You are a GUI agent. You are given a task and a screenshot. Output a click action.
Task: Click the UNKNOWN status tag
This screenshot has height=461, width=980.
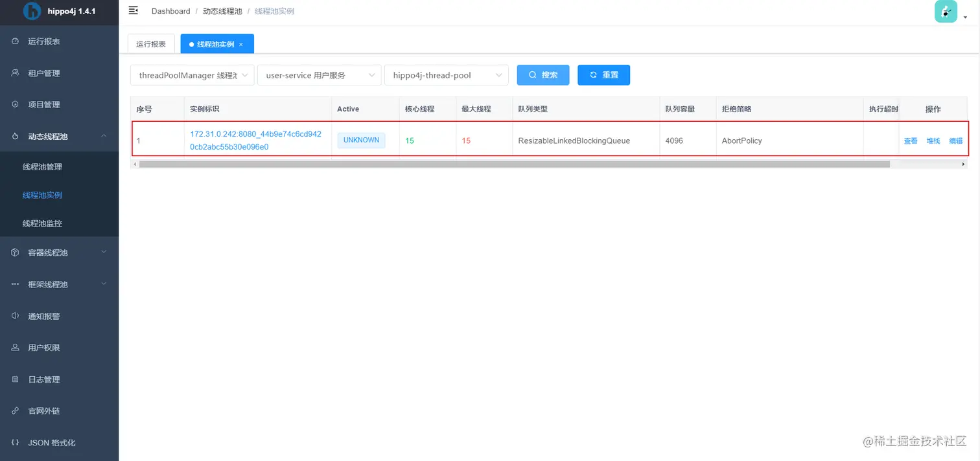361,141
